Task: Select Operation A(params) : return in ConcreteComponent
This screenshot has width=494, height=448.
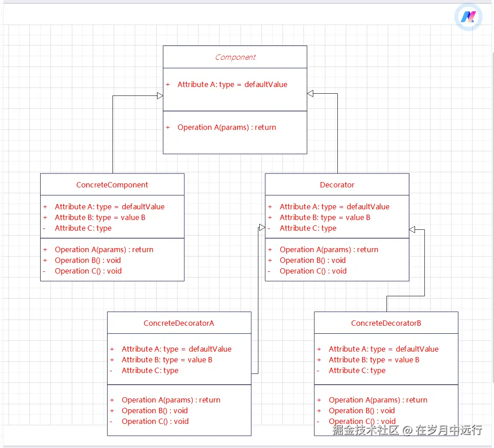Action: point(104,249)
